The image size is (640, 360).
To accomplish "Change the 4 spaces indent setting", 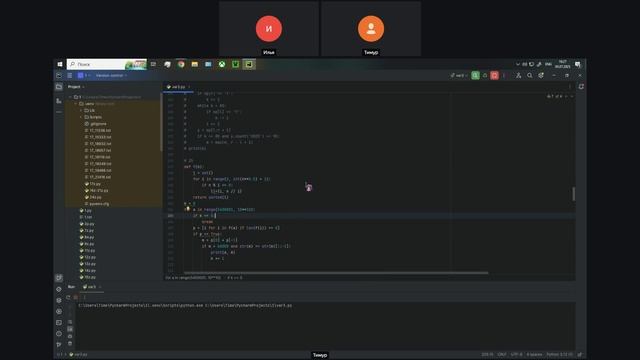I will (x=534, y=354).
